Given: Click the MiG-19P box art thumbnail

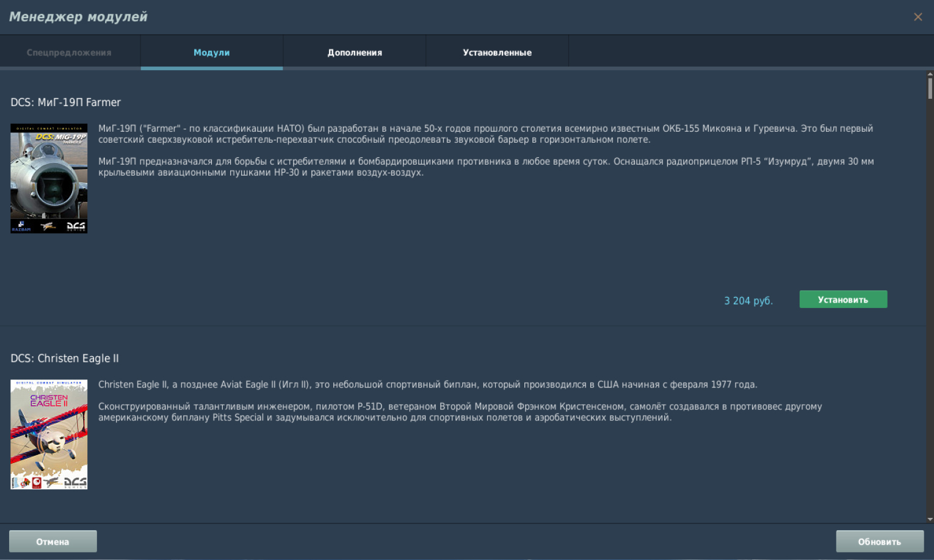Looking at the screenshot, I should pyautogui.click(x=49, y=179).
